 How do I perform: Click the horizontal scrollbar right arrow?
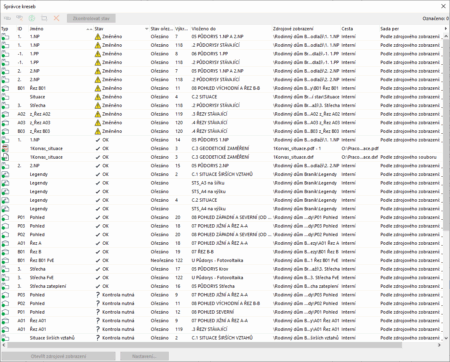point(439,345)
